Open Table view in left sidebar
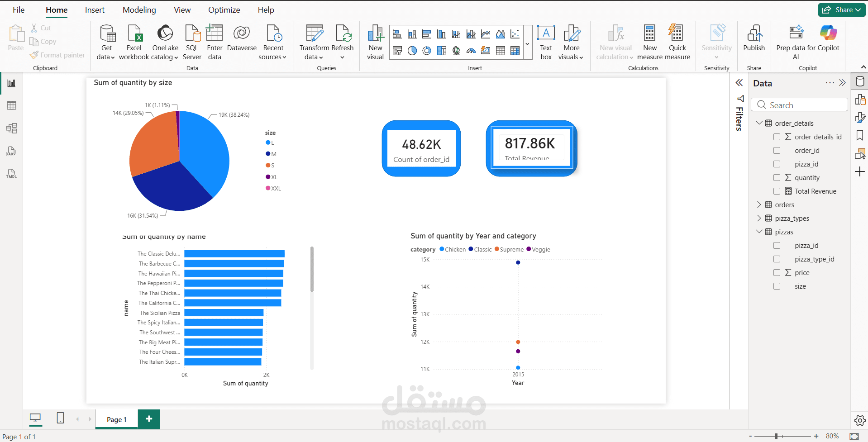The height and width of the screenshot is (442, 868). pyautogui.click(x=11, y=105)
